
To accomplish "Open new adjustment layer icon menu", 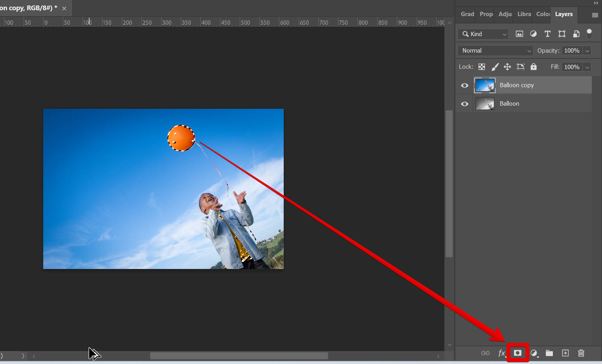I will pos(534,353).
